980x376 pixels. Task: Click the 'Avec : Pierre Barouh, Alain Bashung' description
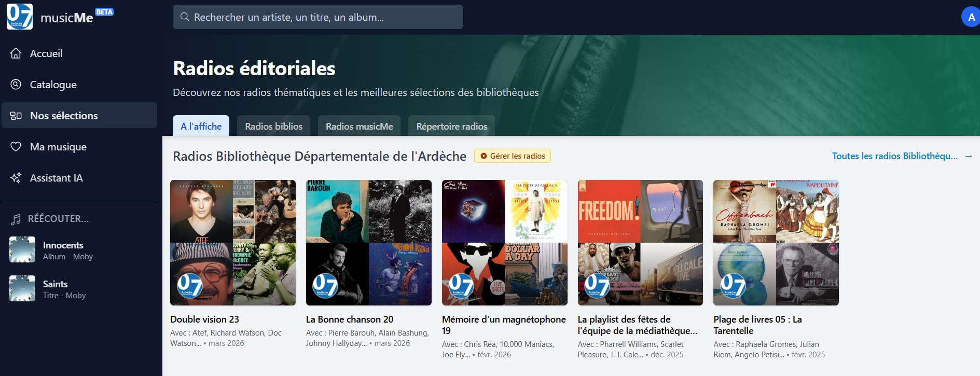(x=367, y=338)
